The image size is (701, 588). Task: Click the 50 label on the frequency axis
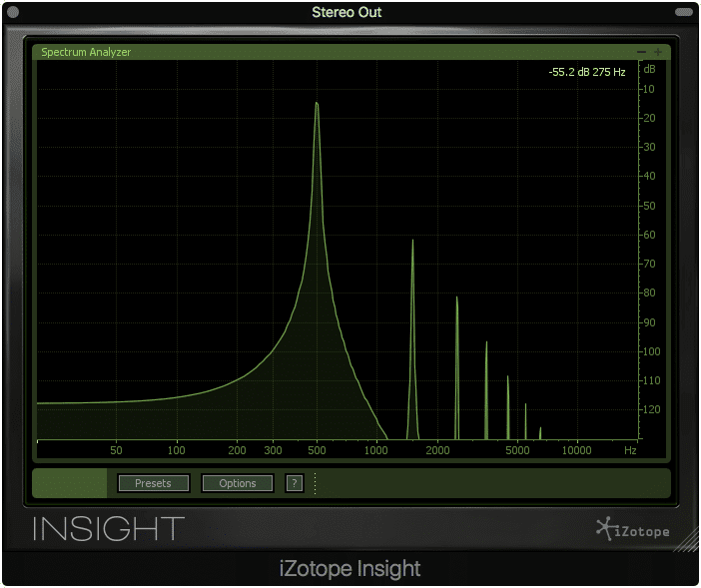pyautogui.click(x=116, y=450)
